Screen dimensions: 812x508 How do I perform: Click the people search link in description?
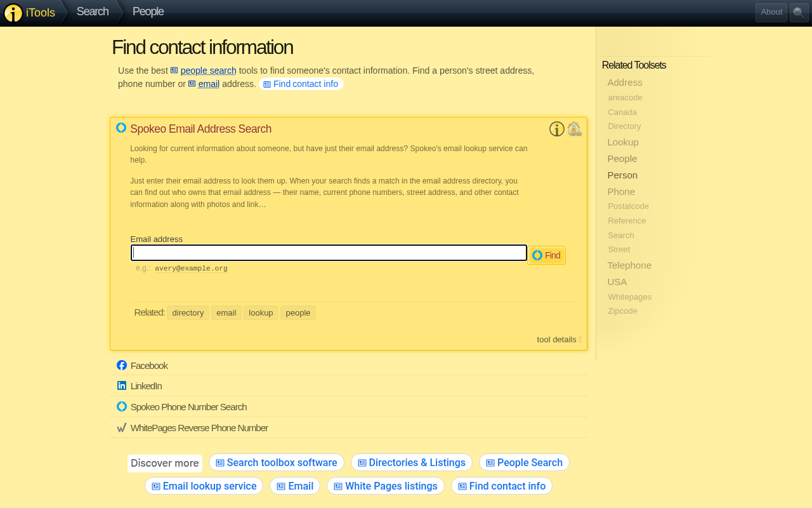tap(208, 70)
